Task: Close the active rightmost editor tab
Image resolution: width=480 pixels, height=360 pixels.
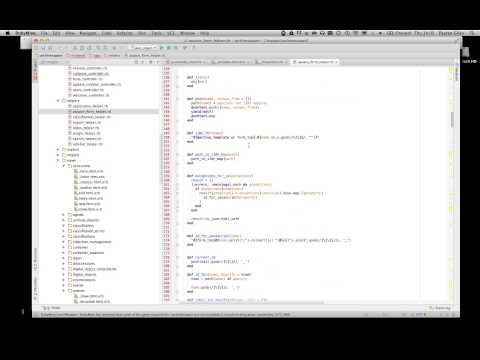Action: [x=337, y=62]
